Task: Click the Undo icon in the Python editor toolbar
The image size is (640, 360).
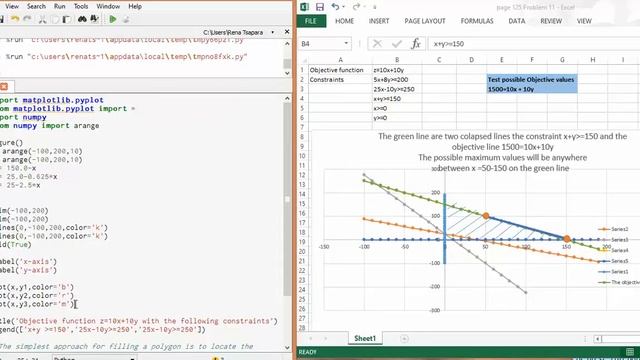Action: click(x=15, y=19)
